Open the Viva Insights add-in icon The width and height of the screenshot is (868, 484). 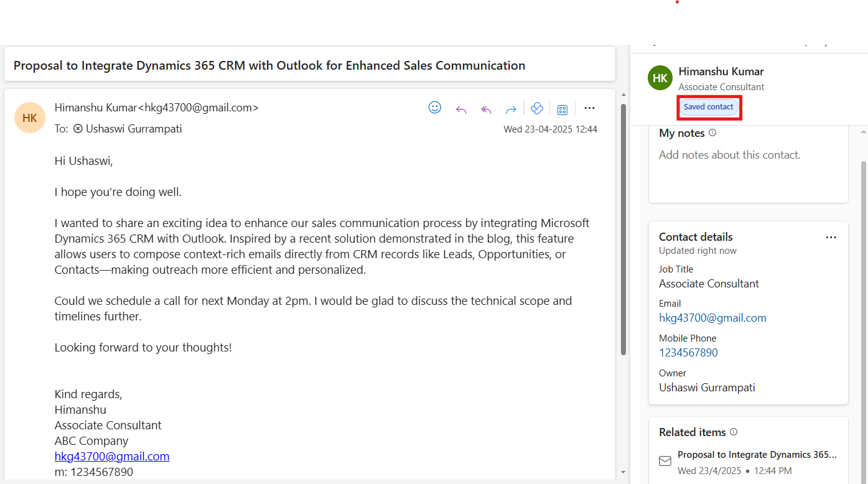[x=537, y=109]
